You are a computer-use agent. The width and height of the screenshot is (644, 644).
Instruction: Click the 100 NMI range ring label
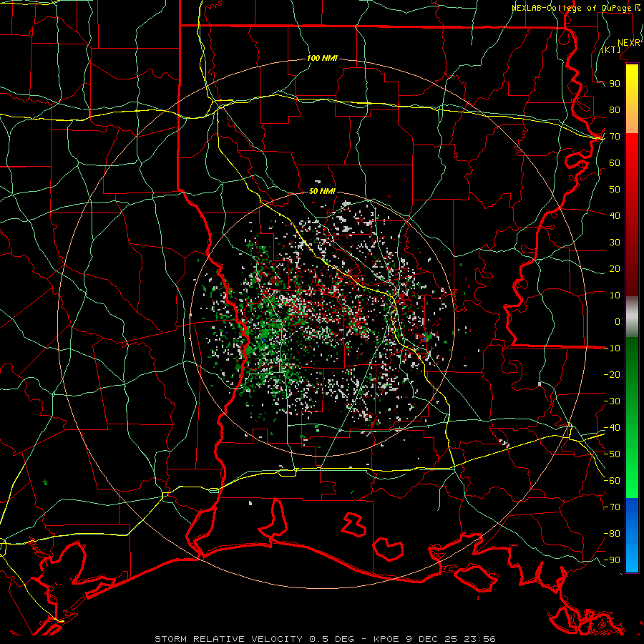322,59
